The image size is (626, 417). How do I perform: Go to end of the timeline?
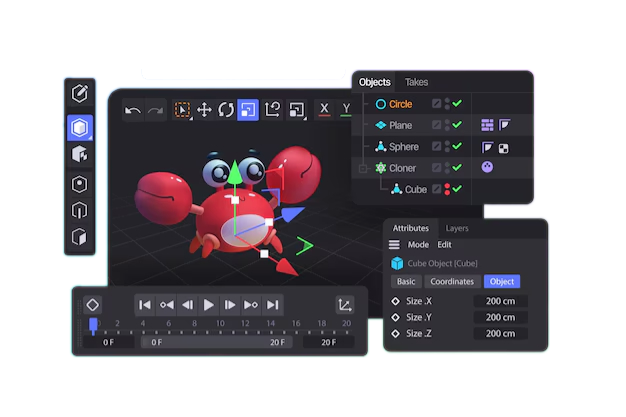point(273,305)
